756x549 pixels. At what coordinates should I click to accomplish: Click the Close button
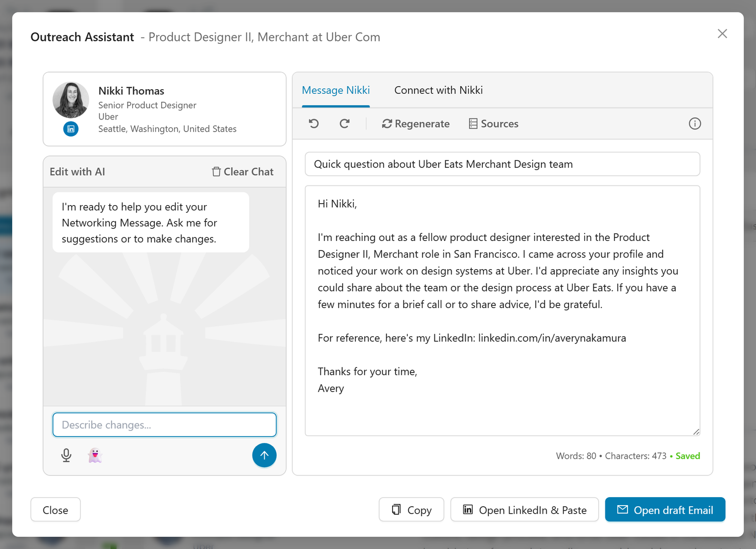tap(55, 510)
